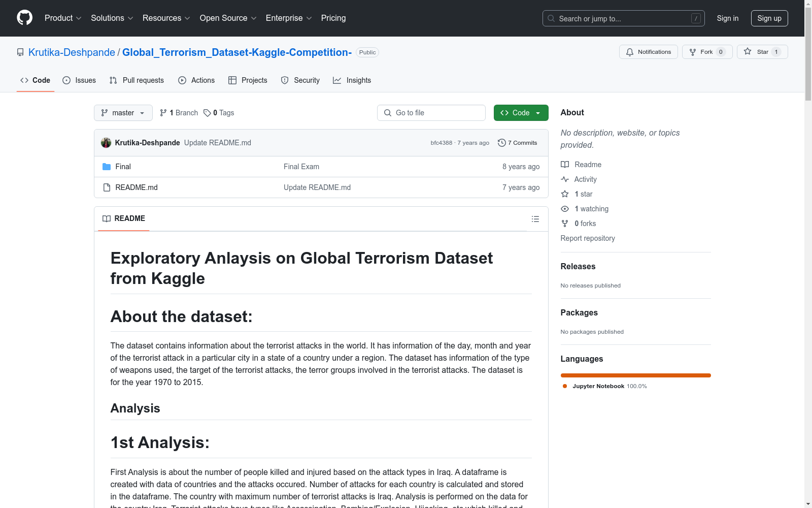
Task: Click the Fork icon in the header
Action: (693, 52)
